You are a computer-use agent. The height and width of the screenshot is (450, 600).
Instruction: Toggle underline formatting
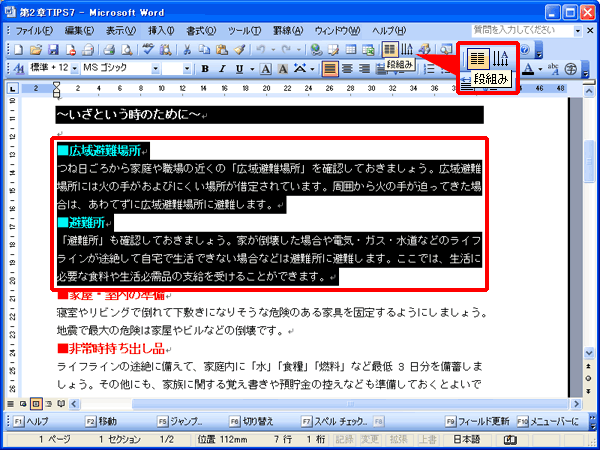(x=240, y=69)
